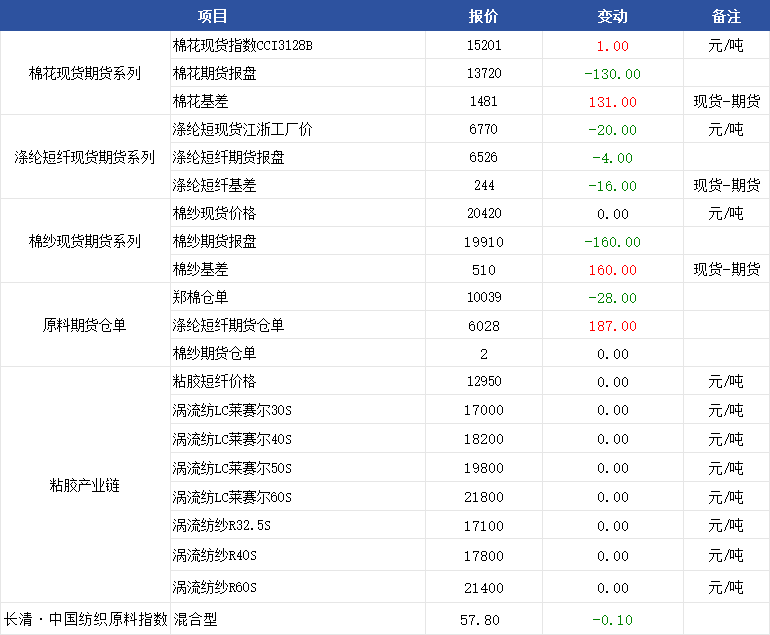Select the 棉纱现货价格 row label

[x=215, y=213]
